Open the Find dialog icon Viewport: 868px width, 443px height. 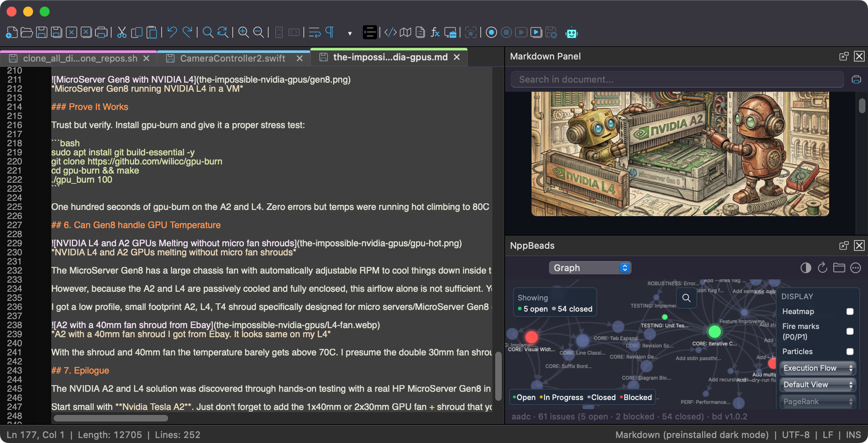tap(208, 32)
